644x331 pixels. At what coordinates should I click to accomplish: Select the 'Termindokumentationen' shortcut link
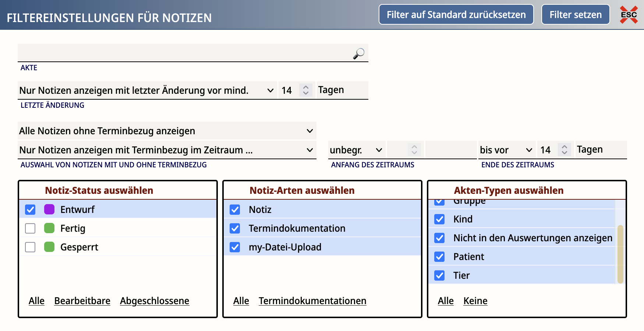(x=312, y=301)
